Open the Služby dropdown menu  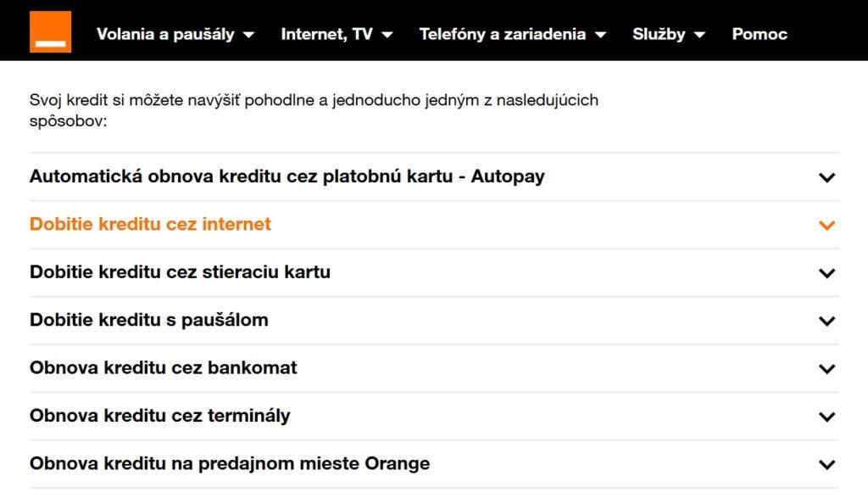click(x=667, y=35)
